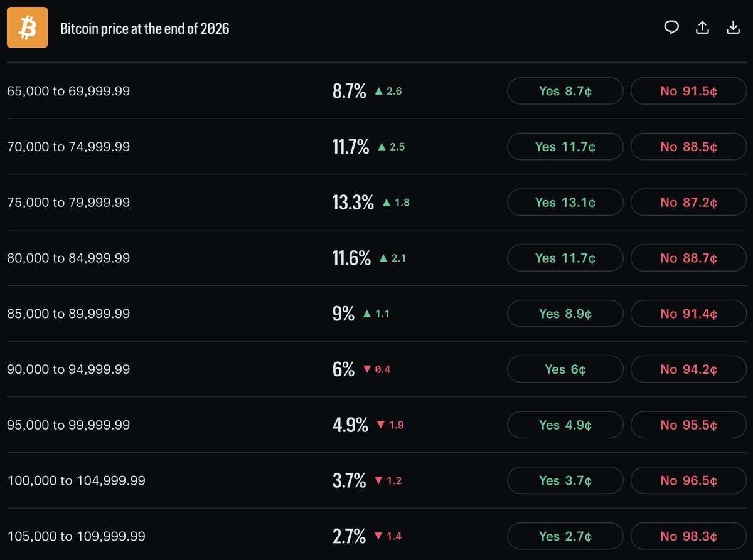Open the comments speech bubble icon

(672, 27)
